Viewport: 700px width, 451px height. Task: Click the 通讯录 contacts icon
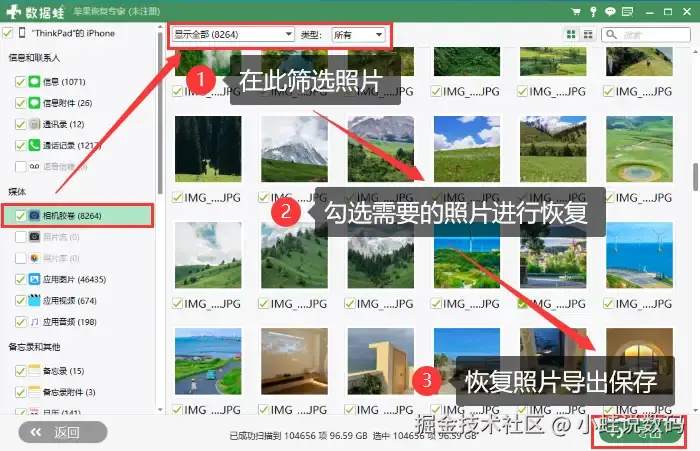click(34, 124)
